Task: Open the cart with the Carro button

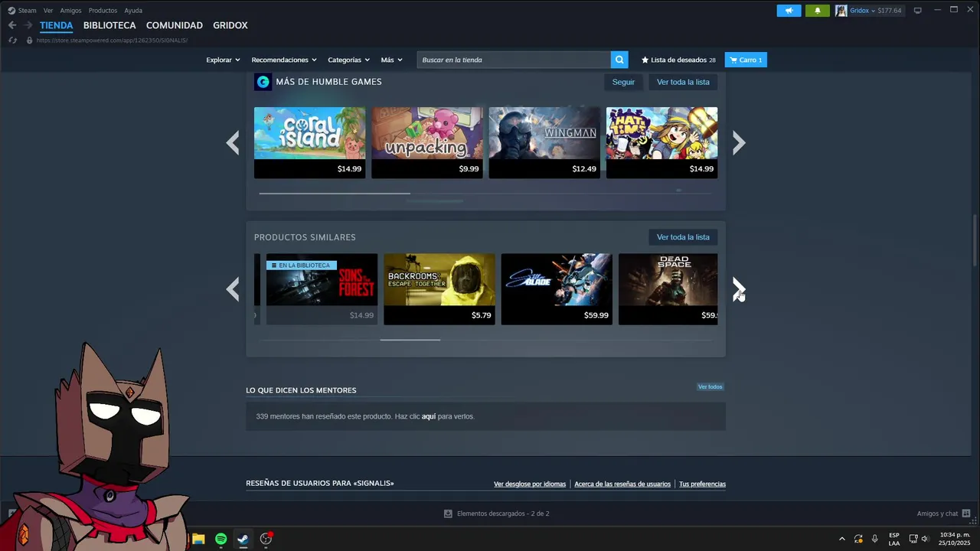Action: 746,60
